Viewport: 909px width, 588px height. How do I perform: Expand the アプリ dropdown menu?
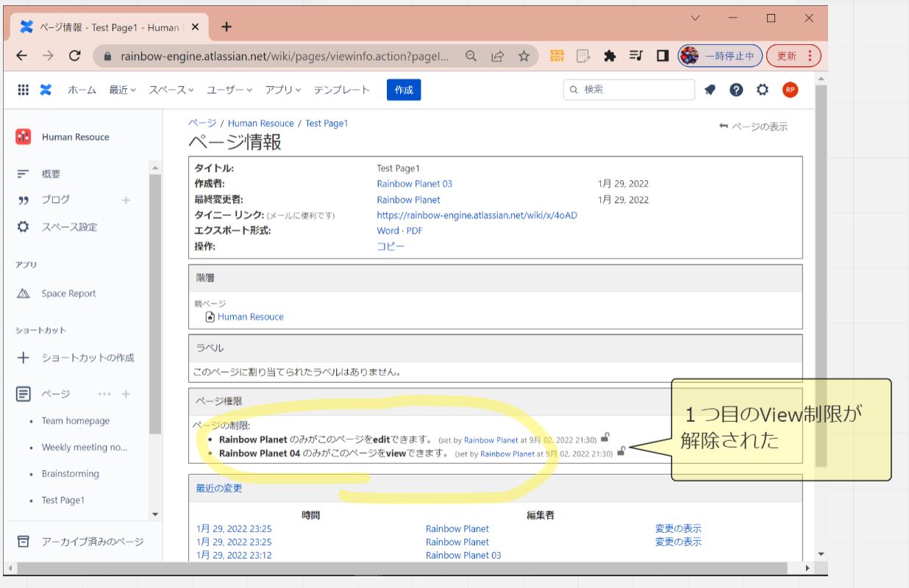[x=282, y=90]
